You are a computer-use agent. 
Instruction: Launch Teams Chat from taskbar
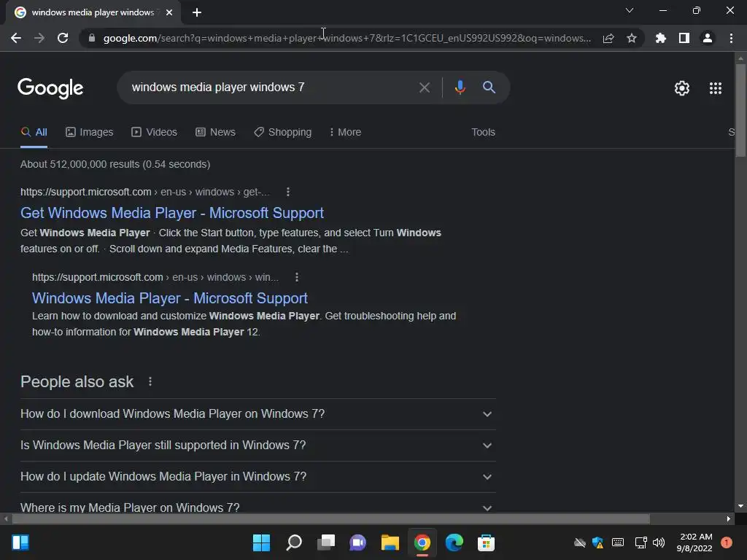click(357, 542)
